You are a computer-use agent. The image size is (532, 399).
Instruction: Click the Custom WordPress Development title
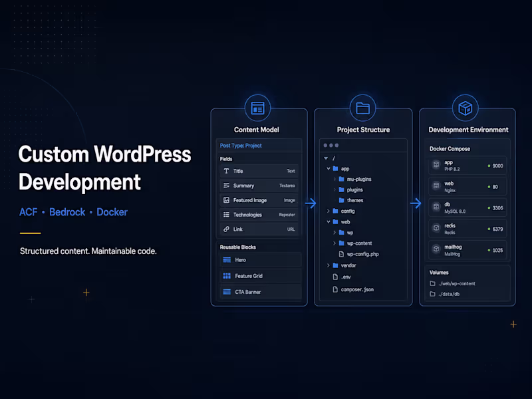pyautogui.click(x=105, y=168)
